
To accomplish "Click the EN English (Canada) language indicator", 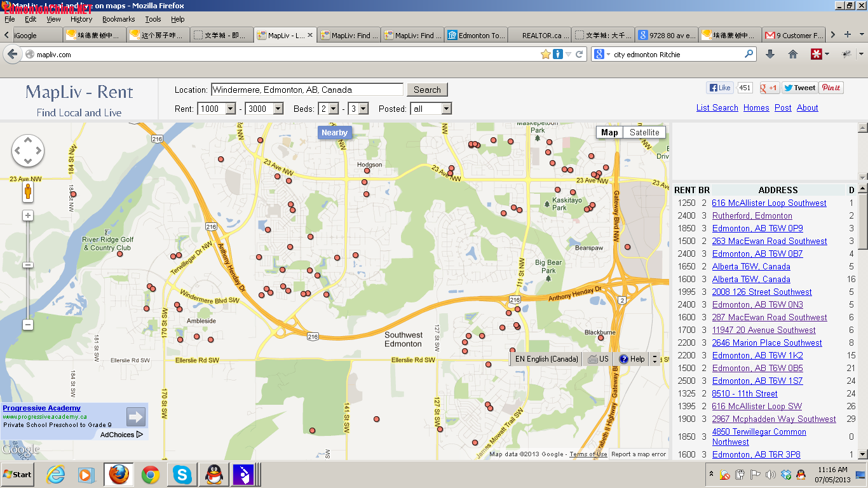I will [546, 359].
